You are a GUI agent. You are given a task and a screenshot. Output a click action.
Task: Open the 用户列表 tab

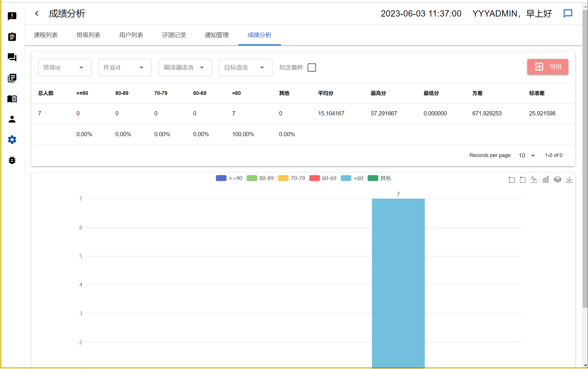131,35
